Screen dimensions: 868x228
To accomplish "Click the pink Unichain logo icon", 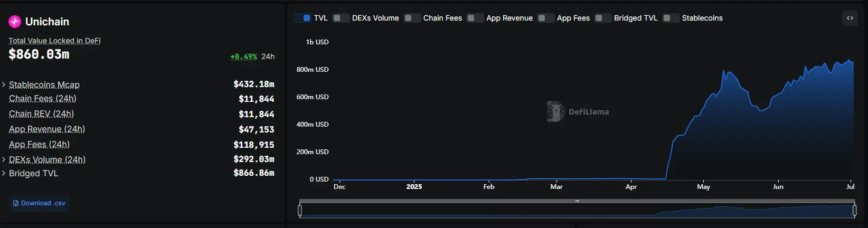I will pos(15,22).
